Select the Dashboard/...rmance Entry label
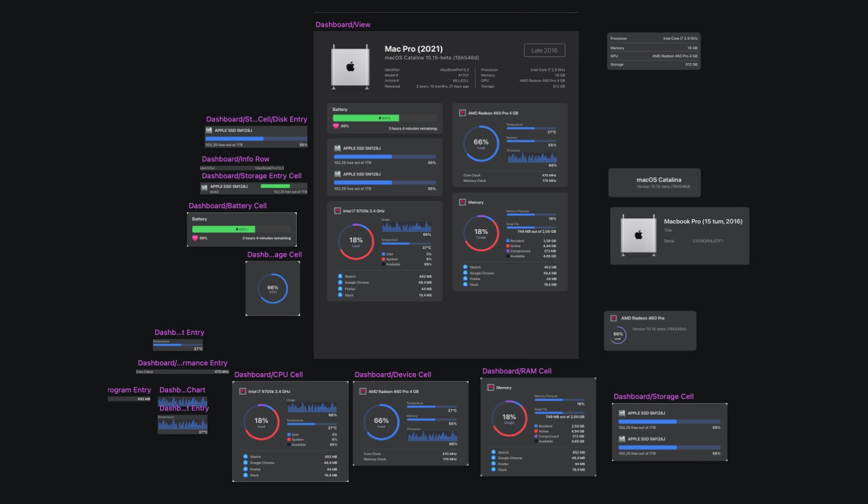The image size is (868, 504). [183, 363]
